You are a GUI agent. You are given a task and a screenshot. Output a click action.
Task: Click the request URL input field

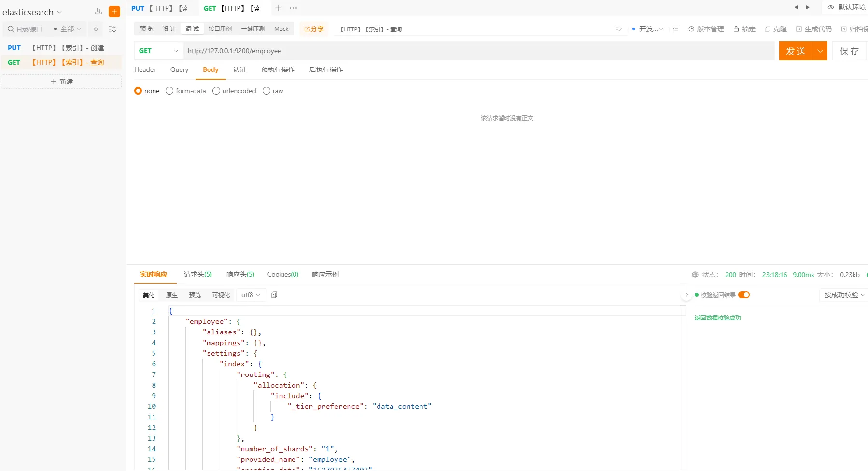pos(478,51)
